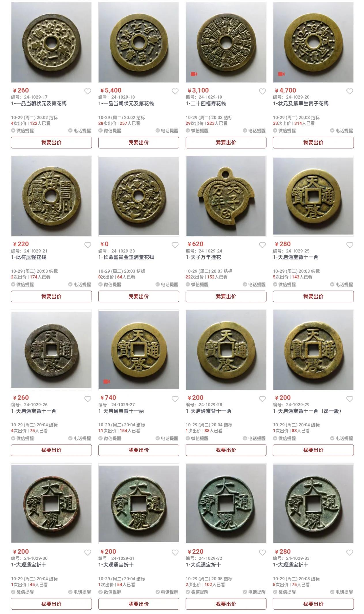Click the heart icon for lot 24-1029-18
This screenshot has height=614, width=364.
[175, 91]
